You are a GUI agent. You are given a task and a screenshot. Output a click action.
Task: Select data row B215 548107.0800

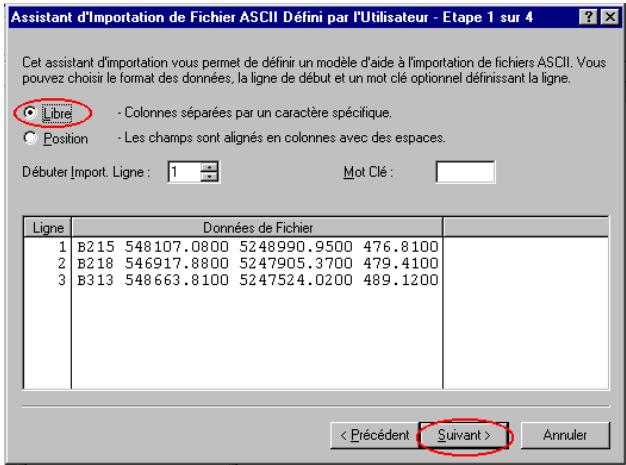click(x=258, y=247)
